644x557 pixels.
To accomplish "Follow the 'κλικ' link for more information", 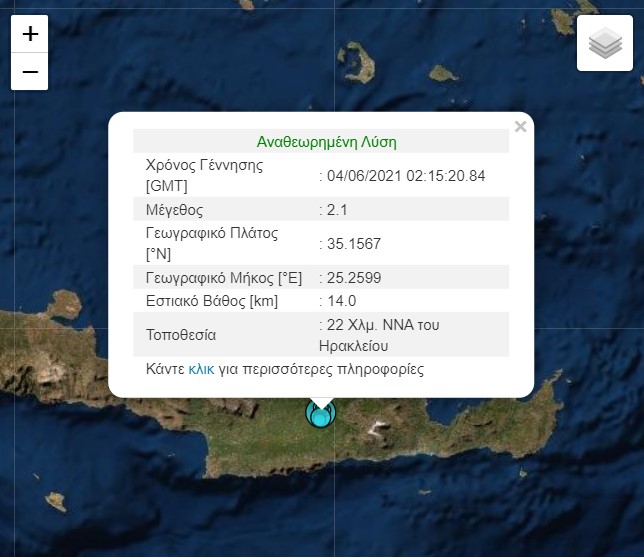I will pyautogui.click(x=201, y=369).
